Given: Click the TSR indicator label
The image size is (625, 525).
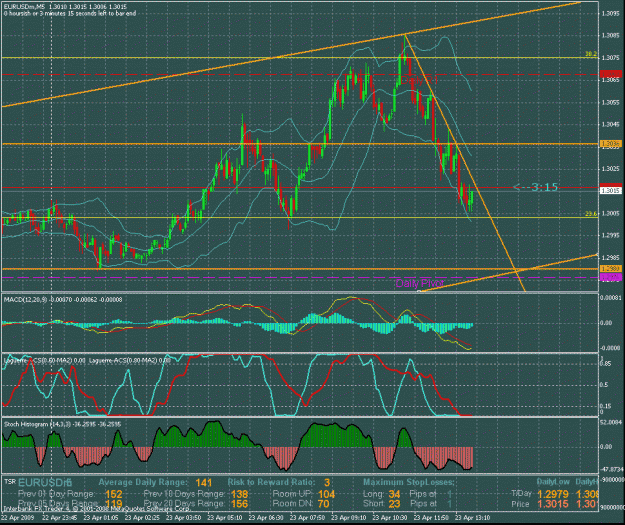Looking at the screenshot, I should pyautogui.click(x=10, y=482).
